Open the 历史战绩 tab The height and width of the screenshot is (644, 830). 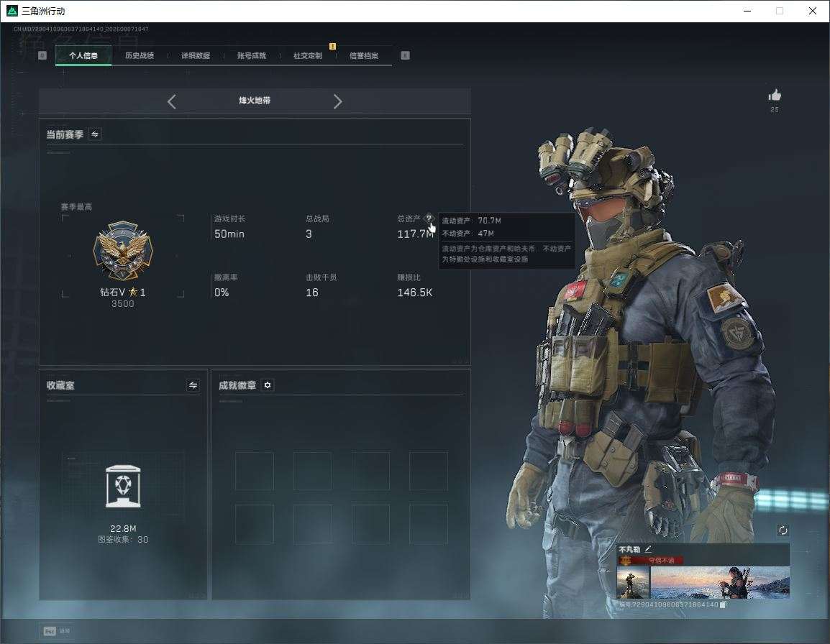click(x=140, y=55)
